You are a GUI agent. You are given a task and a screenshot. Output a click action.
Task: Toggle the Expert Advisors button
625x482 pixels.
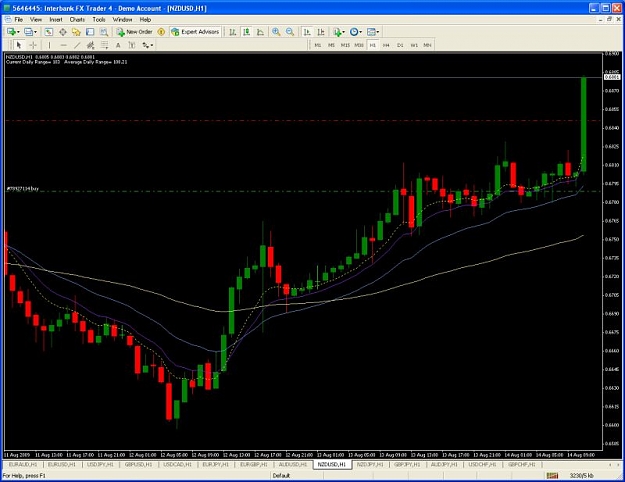195,32
